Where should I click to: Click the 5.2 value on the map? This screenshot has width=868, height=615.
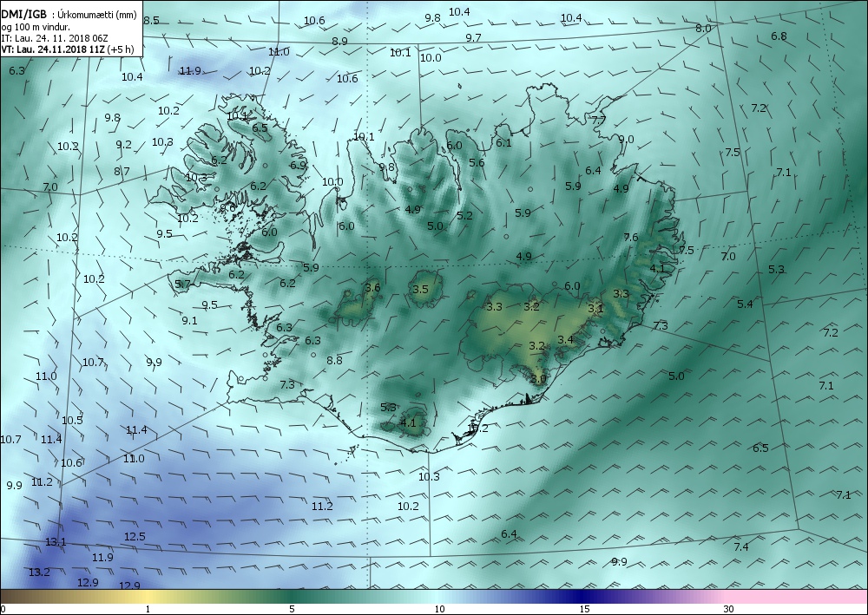click(465, 216)
